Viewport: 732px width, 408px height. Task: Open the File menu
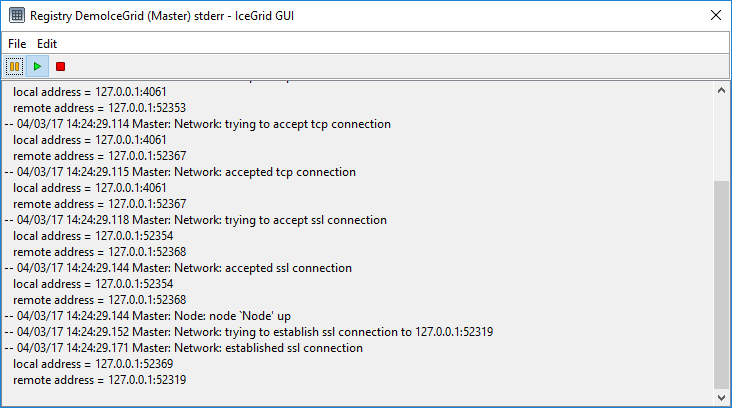(x=17, y=44)
